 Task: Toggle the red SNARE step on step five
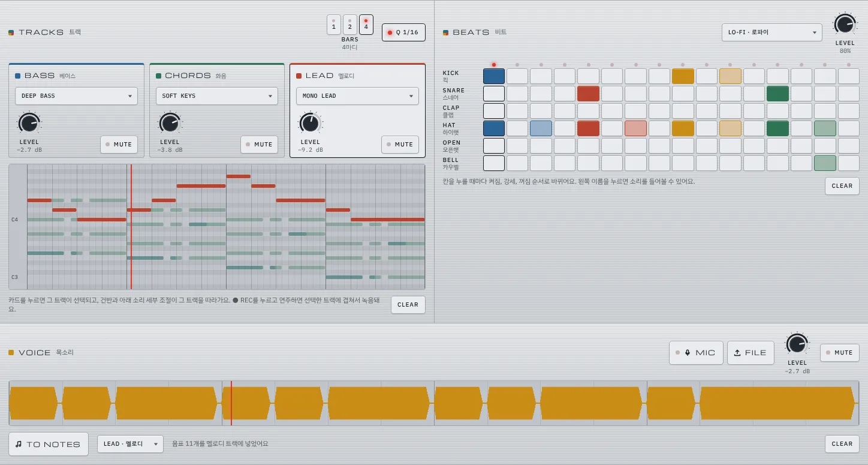[x=589, y=94]
